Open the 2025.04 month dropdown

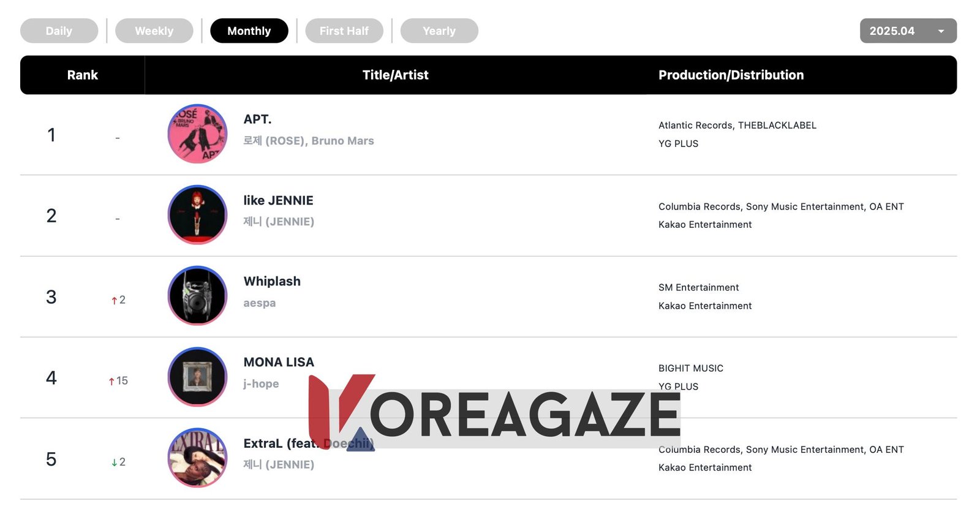coord(908,31)
